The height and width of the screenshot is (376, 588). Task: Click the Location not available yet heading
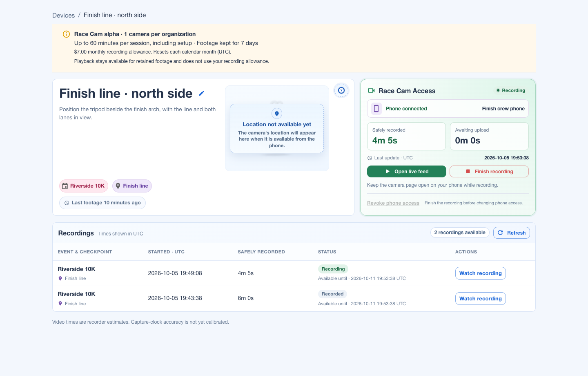coord(277,124)
